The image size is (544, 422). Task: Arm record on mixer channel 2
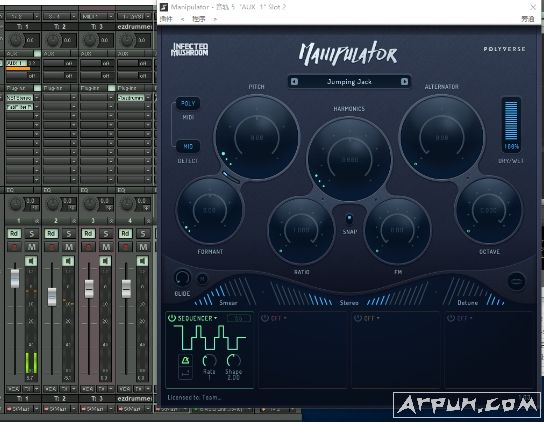click(51, 247)
